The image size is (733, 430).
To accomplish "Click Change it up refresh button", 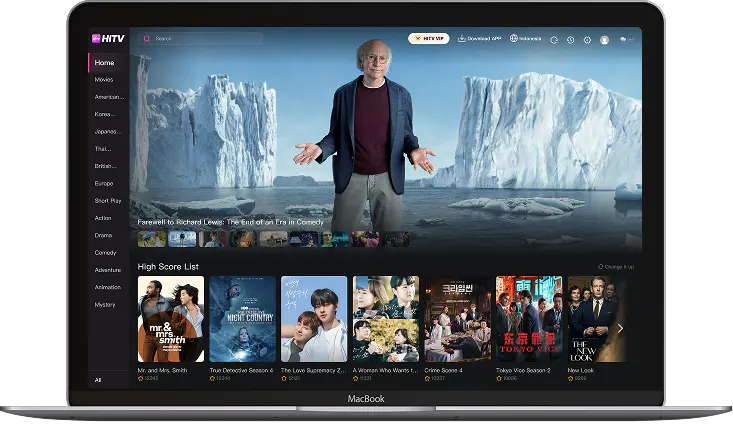I will [616, 267].
